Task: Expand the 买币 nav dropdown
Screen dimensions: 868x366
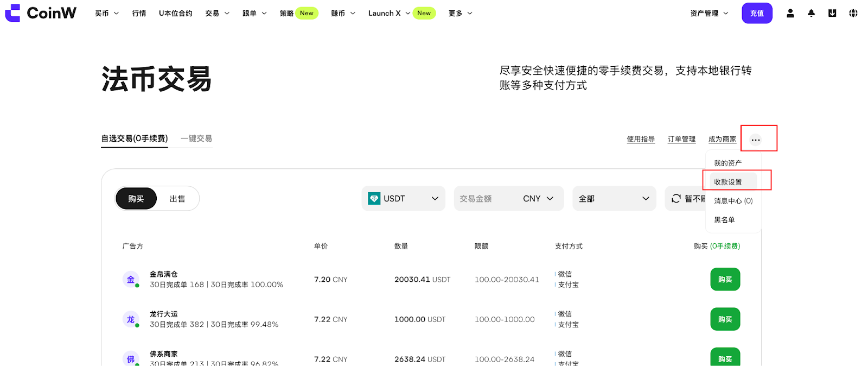Action: tap(107, 13)
